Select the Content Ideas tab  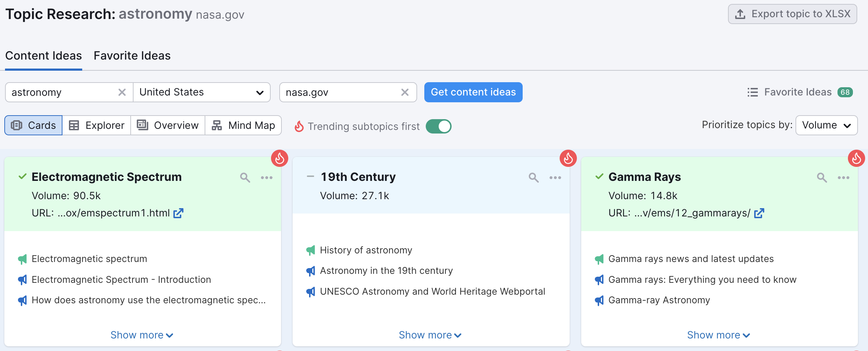coord(43,56)
